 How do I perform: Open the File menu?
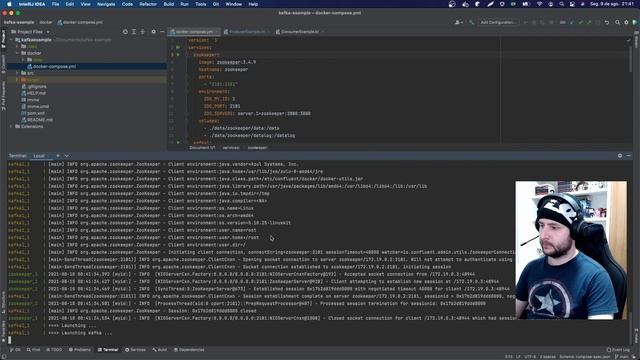[56, 4]
